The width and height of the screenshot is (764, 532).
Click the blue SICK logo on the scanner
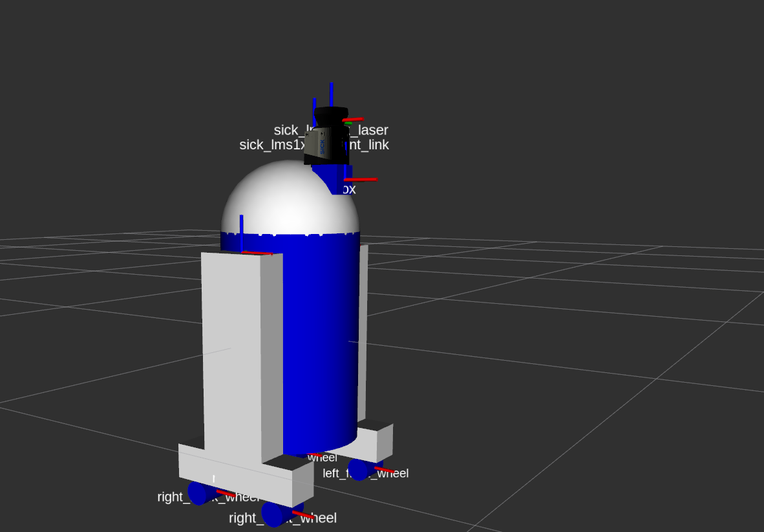tap(322, 146)
